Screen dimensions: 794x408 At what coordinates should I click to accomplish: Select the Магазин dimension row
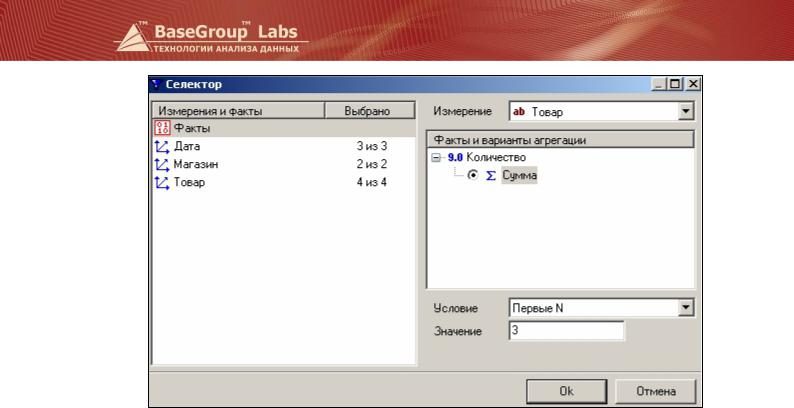click(284, 165)
